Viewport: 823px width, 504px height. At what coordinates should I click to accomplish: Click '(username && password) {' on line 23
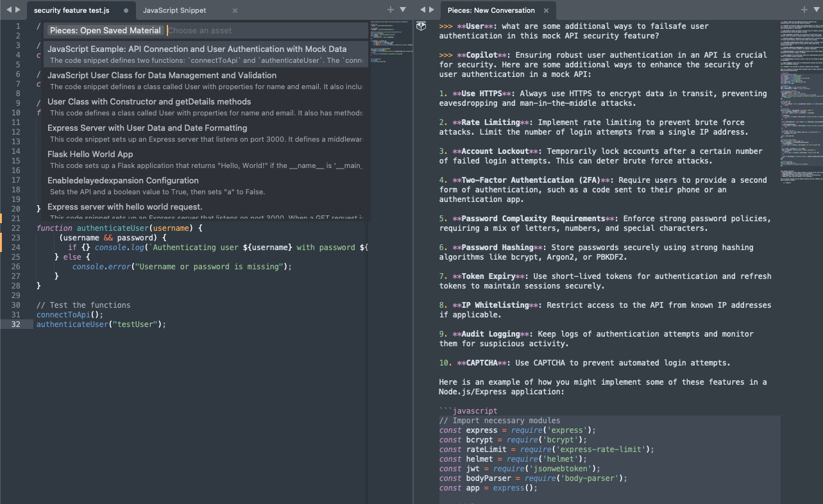tap(113, 238)
